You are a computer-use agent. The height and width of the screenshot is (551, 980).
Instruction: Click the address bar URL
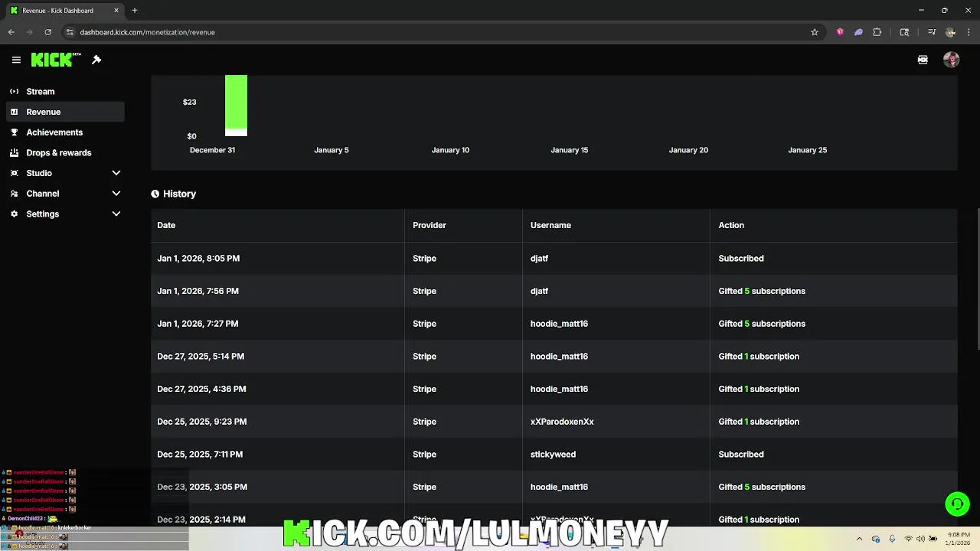pyautogui.click(x=147, y=32)
